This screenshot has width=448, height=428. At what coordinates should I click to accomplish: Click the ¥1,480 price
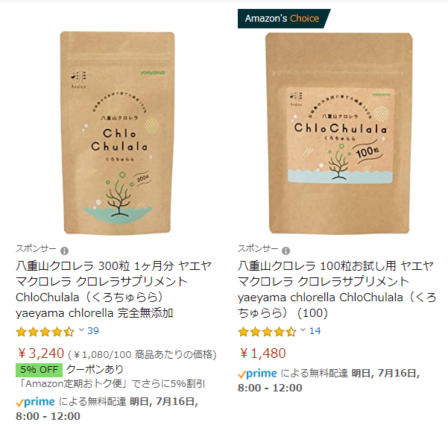click(263, 353)
